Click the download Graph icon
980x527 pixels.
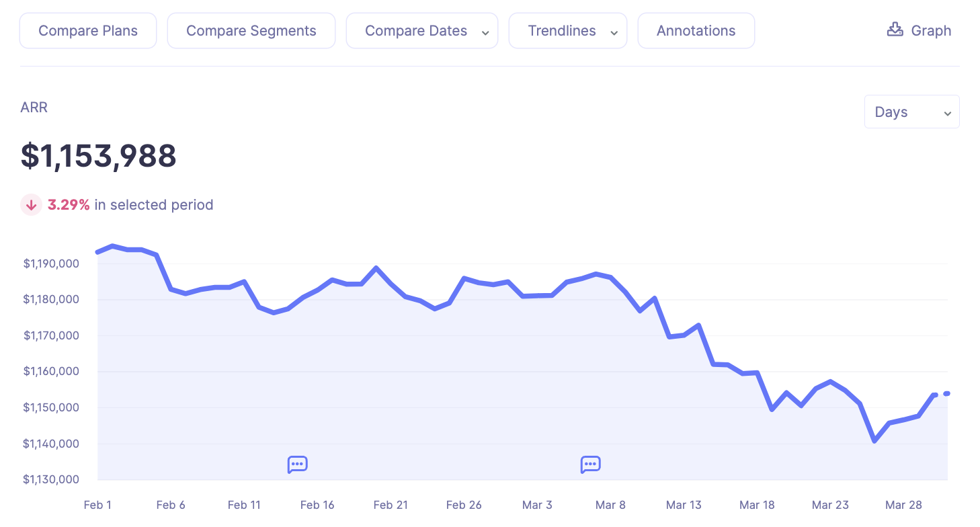point(895,30)
